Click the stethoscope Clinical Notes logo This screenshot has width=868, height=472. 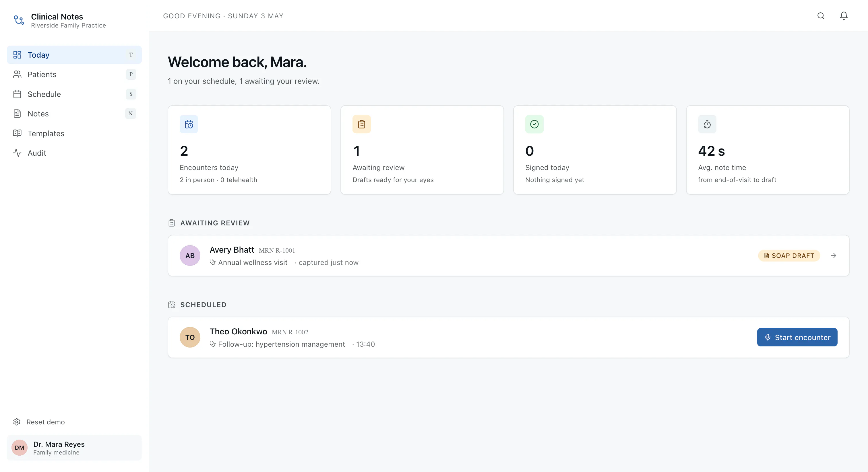(19, 20)
